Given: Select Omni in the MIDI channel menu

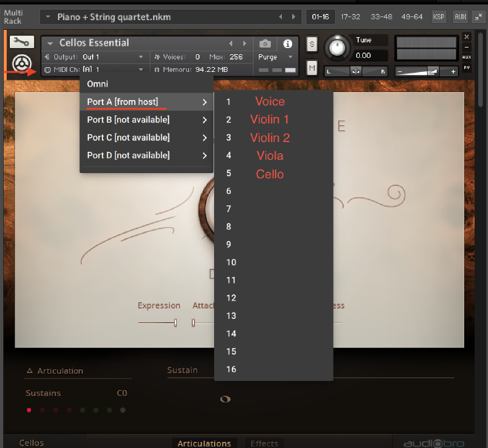Looking at the screenshot, I should (x=146, y=84).
